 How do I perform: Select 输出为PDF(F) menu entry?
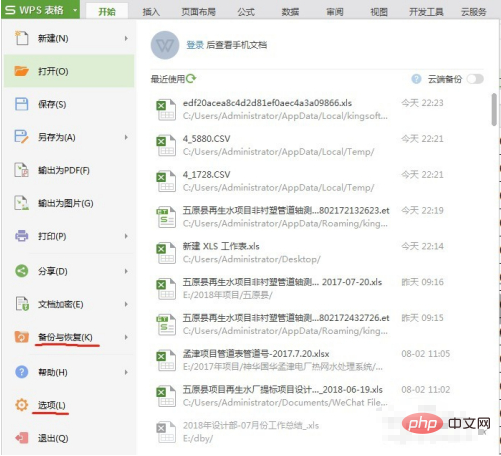pos(69,170)
